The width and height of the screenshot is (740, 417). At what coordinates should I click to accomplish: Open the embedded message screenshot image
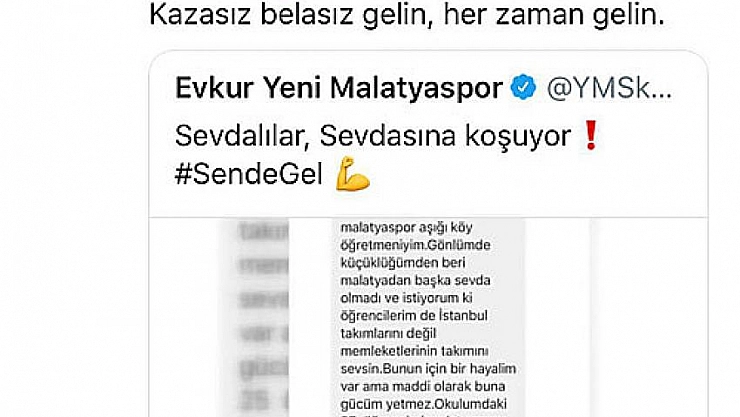click(x=428, y=317)
